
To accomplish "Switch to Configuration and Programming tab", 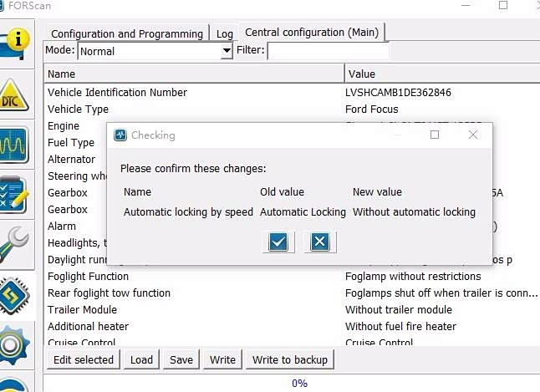I will coord(127,33).
